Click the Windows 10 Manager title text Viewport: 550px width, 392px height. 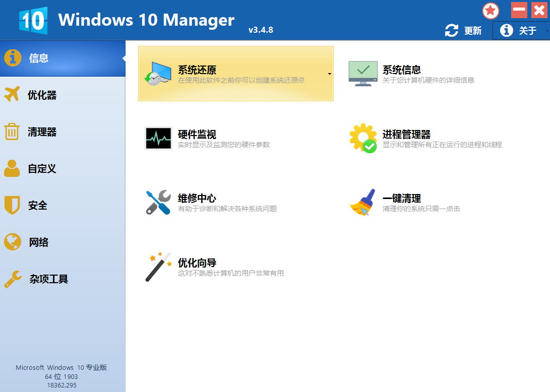coord(146,20)
